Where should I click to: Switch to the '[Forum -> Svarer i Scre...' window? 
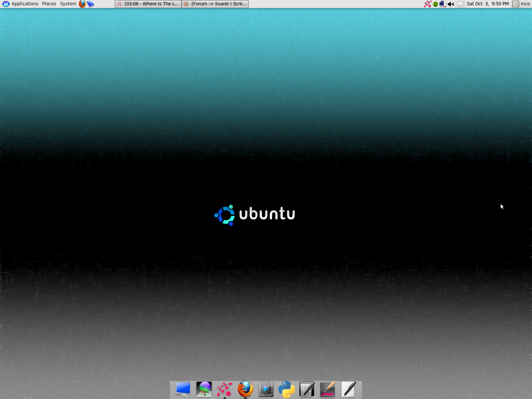tap(215, 4)
